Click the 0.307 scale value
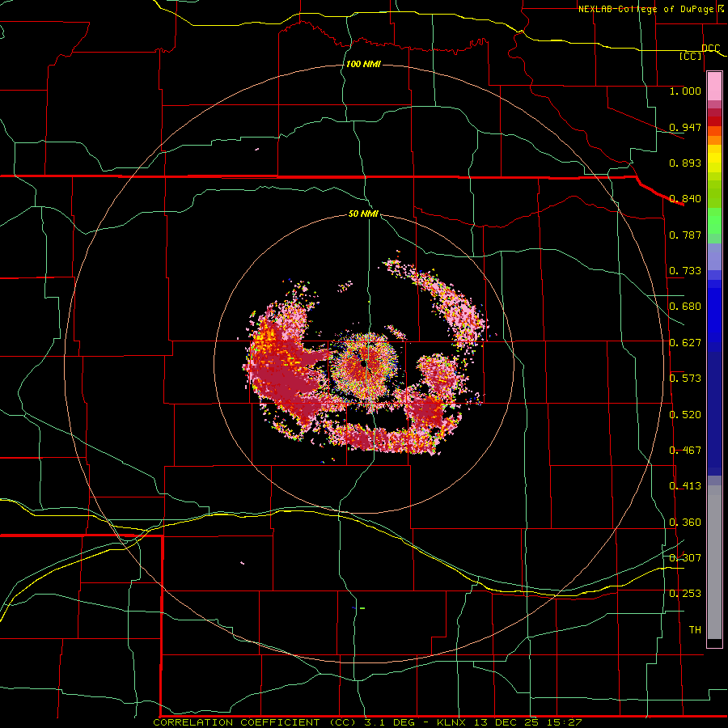Image resolution: width=728 pixels, height=728 pixels. pyautogui.click(x=685, y=558)
